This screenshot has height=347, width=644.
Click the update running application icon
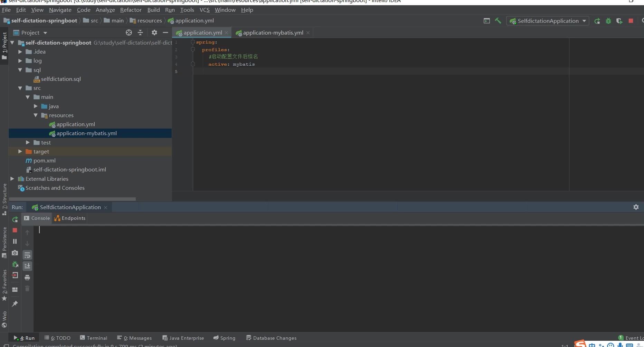coord(15,264)
